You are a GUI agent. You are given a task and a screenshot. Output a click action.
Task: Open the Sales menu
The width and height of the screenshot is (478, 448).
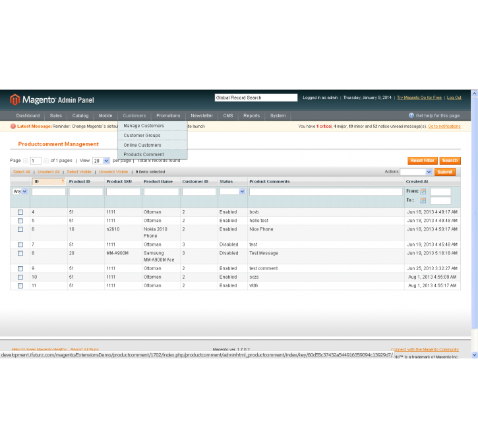pos(56,116)
